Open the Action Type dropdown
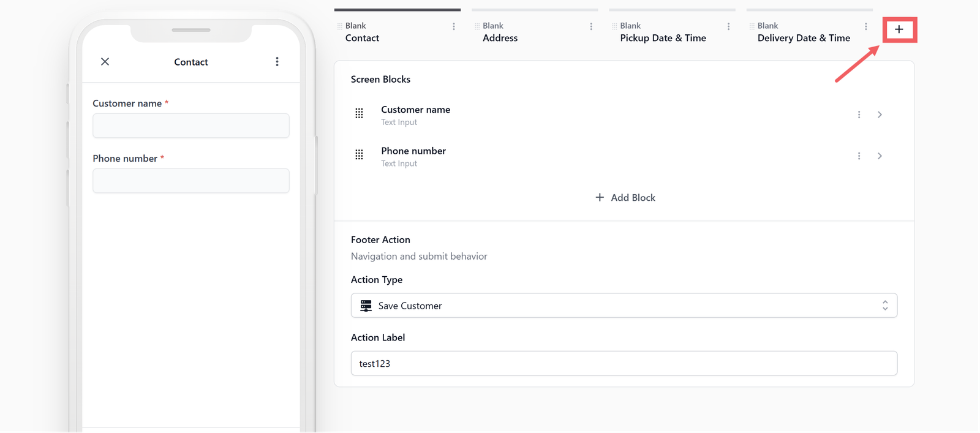This screenshot has width=980, height=433. tap(624, 306)
